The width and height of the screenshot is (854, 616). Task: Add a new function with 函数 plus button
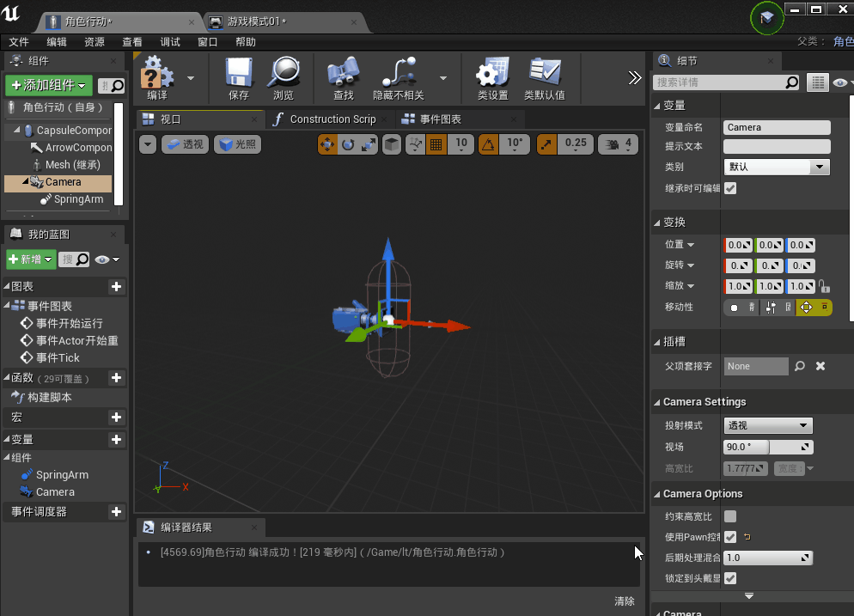pos(116,378)
